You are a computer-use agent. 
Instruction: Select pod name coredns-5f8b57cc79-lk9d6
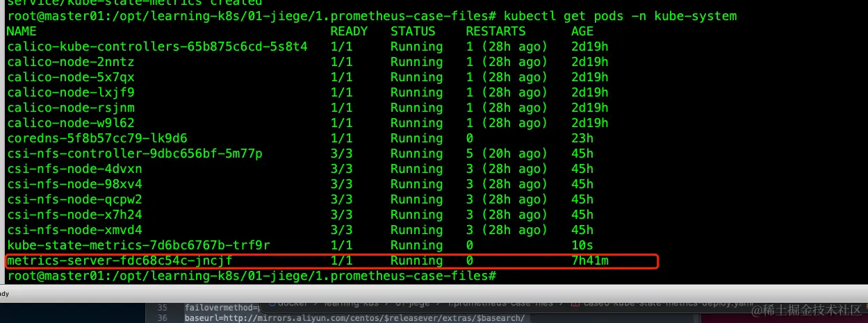pos(97,138)
